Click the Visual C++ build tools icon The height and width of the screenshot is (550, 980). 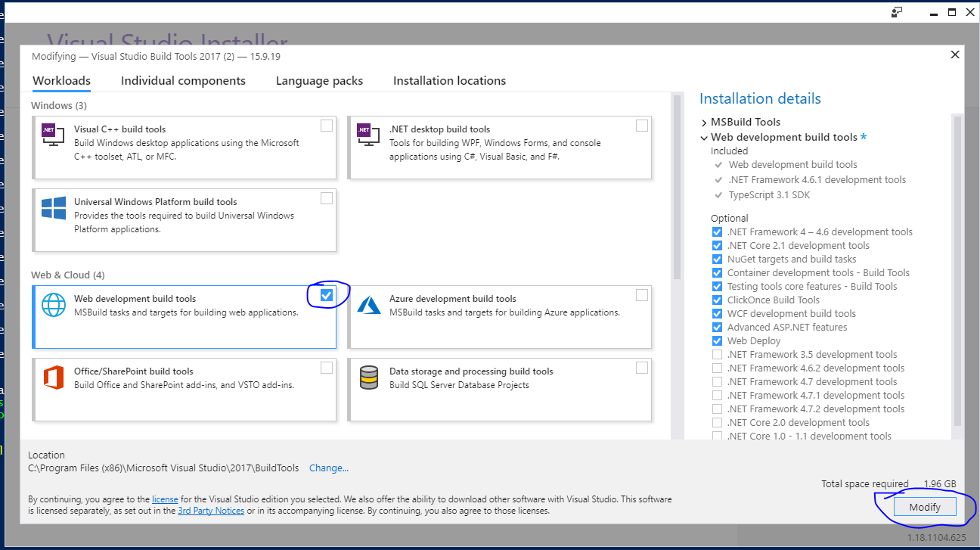click(x=53, y=135)
